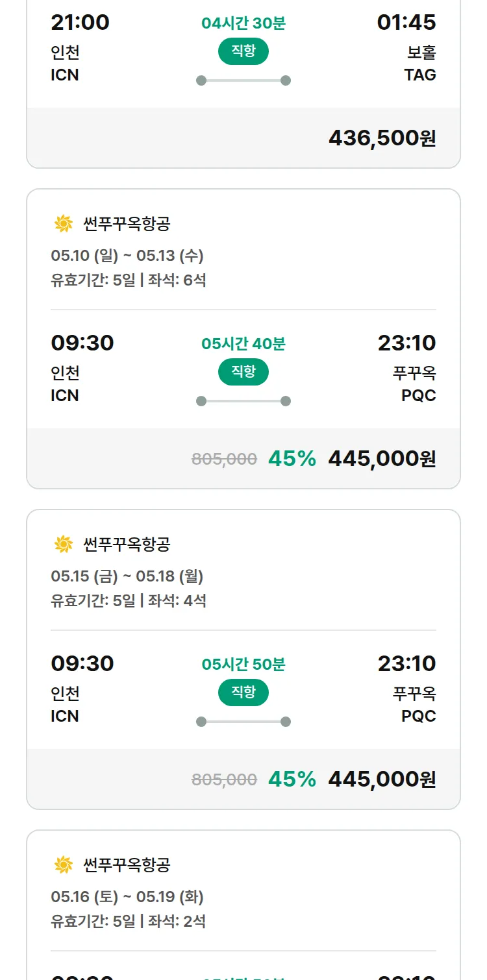Click the route line on the 05시간 40분 flight

pos(243,401)
